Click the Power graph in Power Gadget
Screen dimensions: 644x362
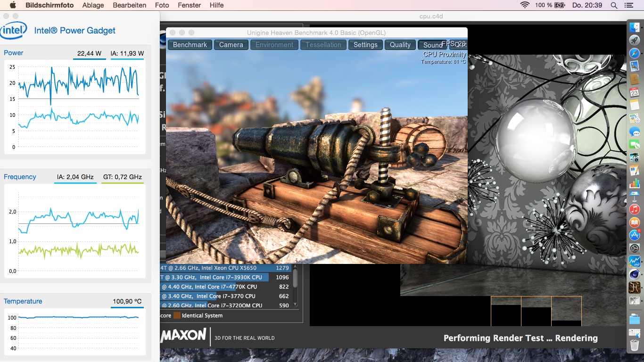pyautogui.click(x=75, y=107)
